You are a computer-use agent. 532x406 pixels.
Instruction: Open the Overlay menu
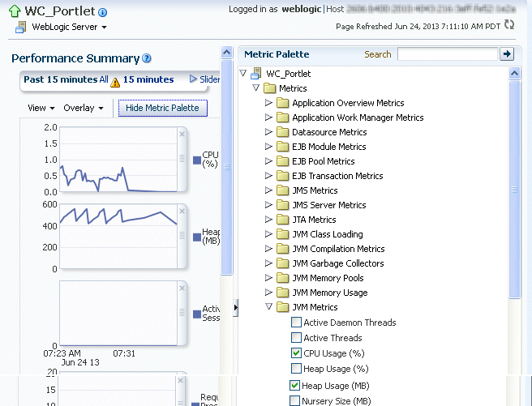(x=84, y=108)
